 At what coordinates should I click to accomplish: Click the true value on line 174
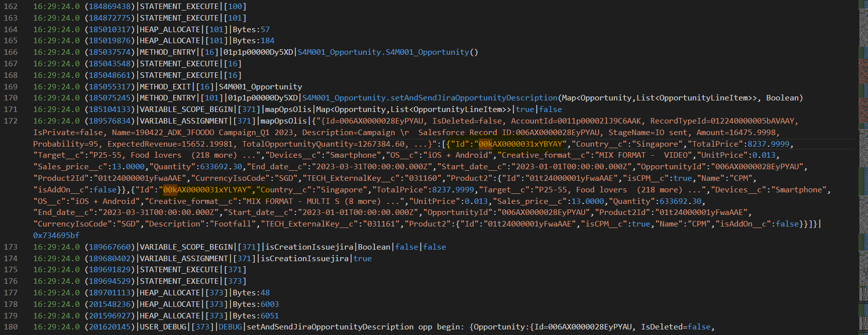click(363, 259)
